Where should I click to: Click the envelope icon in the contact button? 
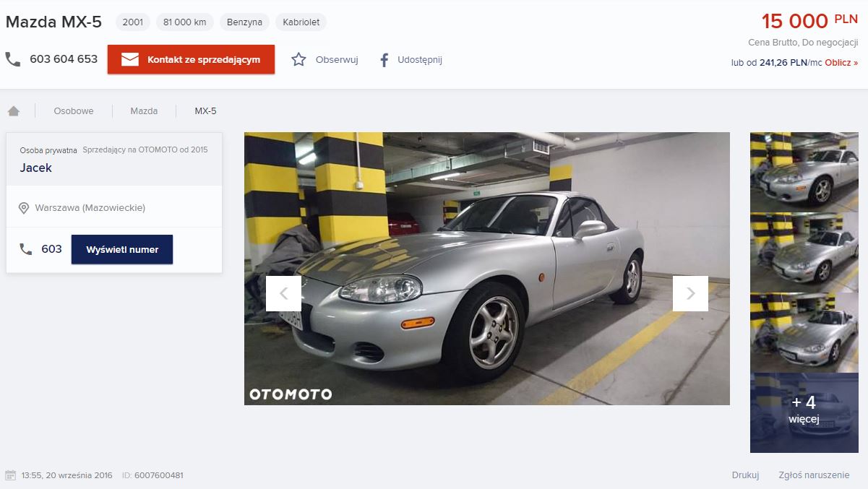click(x=130, y=59)
